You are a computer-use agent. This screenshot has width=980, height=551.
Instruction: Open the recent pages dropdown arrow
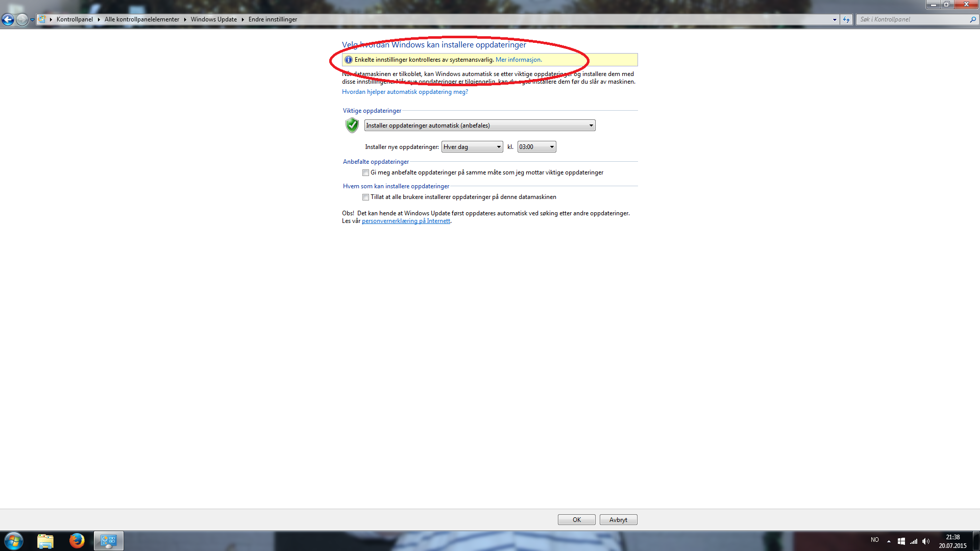32,20
